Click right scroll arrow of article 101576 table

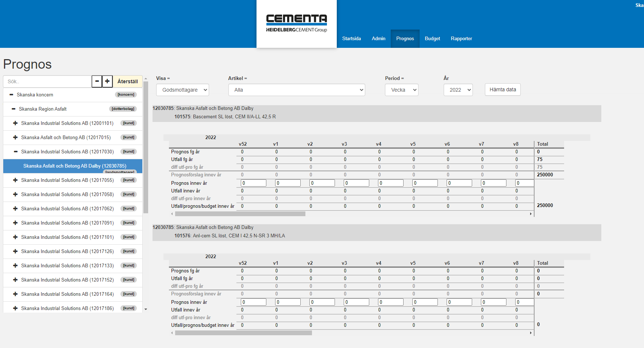pos(531,333)
